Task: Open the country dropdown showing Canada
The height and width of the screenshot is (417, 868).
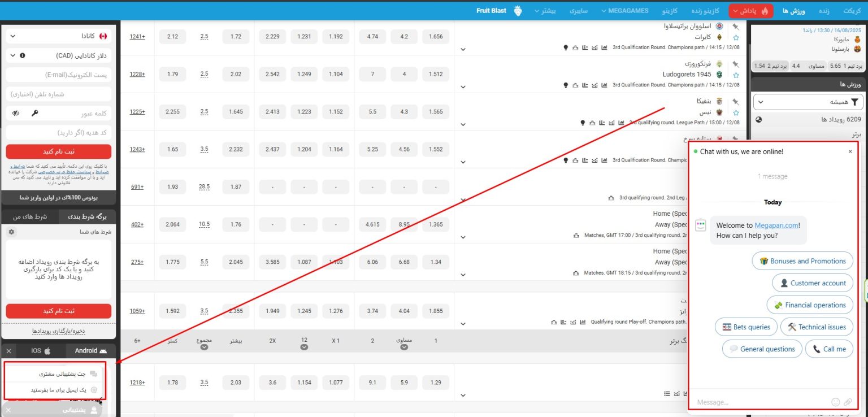Action: pos(59,36)
